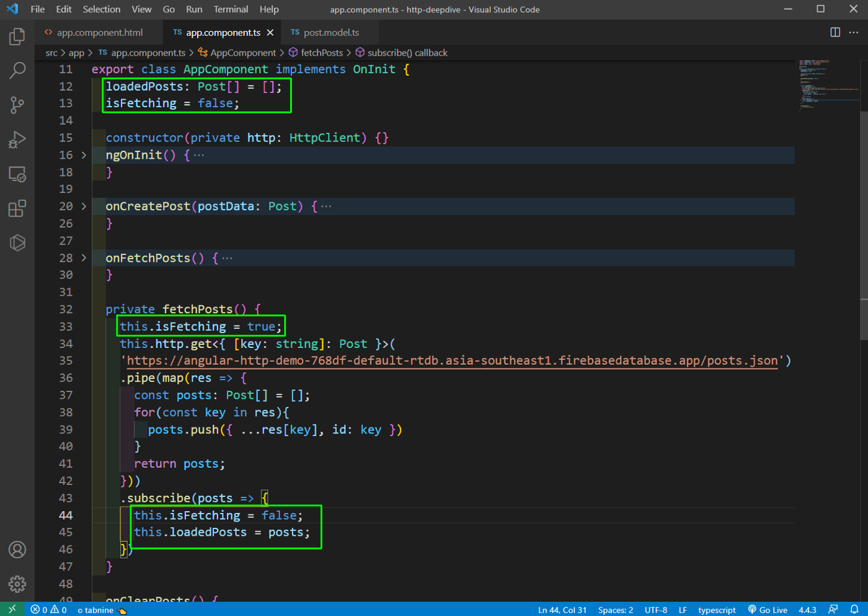Viewport: 868px width, 616px height.
Task: Open the Remote Explorer view
Action: [x=17, y=174]
